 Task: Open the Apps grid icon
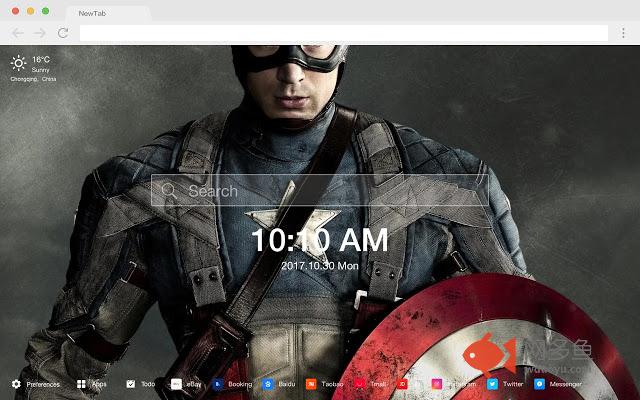pos(81,384)
